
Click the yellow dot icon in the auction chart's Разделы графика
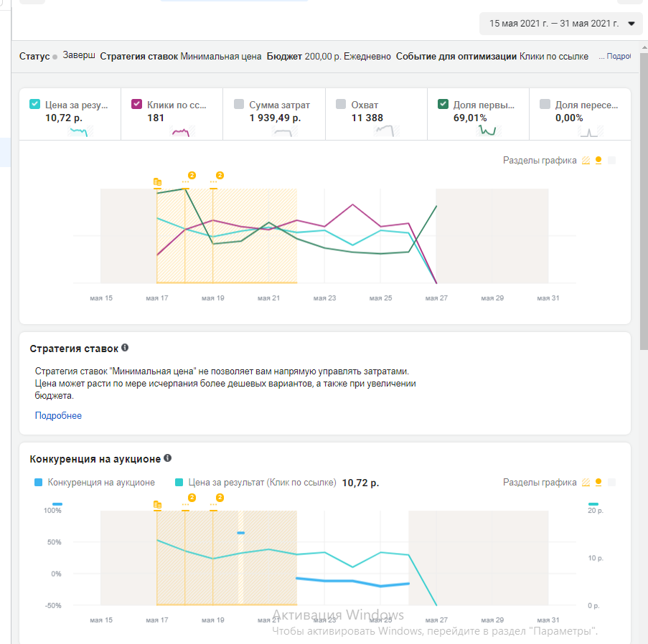pyautogui.click(x=598, y=483)
